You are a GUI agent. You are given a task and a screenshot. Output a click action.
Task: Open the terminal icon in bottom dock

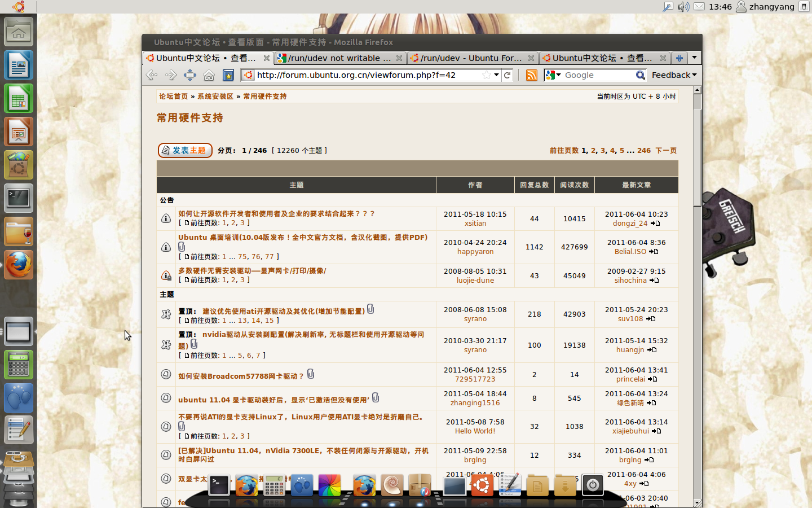(219, 485)
